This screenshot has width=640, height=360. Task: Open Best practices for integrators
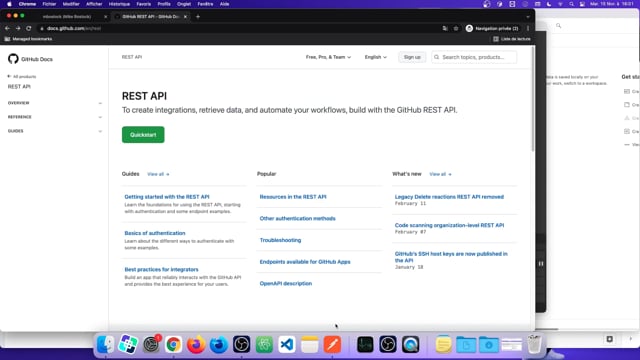click(161, 269)
